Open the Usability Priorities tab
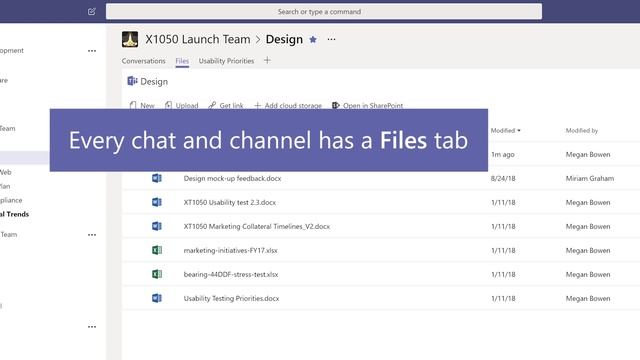The height and width of the screenshot is (360, 640). pyautogui.click(x=226, y=61)
